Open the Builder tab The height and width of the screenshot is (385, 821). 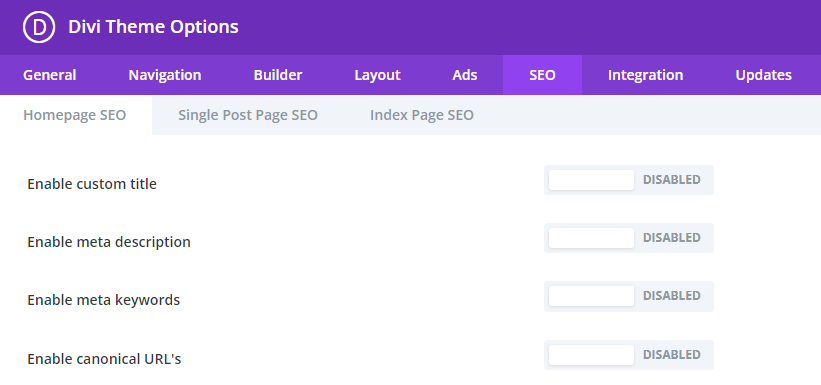coord(278,75)
